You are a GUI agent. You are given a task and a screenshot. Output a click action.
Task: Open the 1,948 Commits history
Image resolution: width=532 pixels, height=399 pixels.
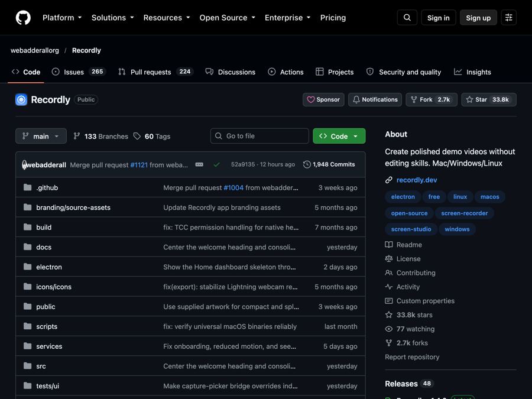point(329,164)
